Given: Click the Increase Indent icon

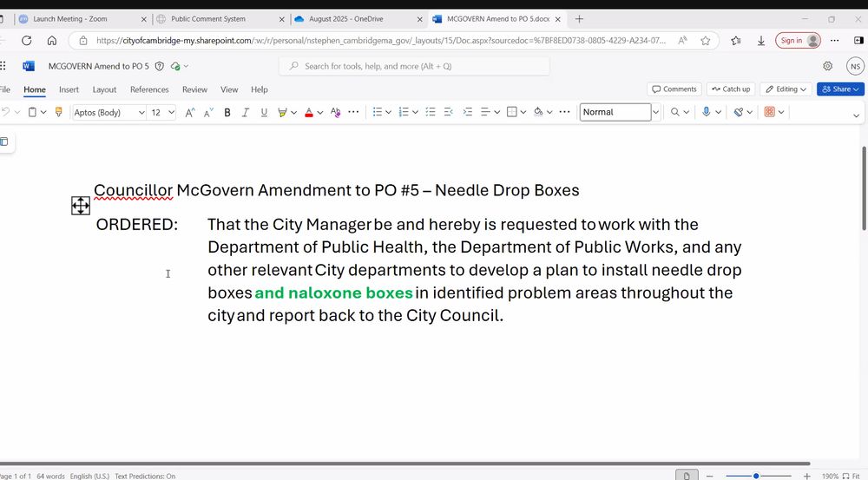Looking at the screenshot, I should point(468,112).
